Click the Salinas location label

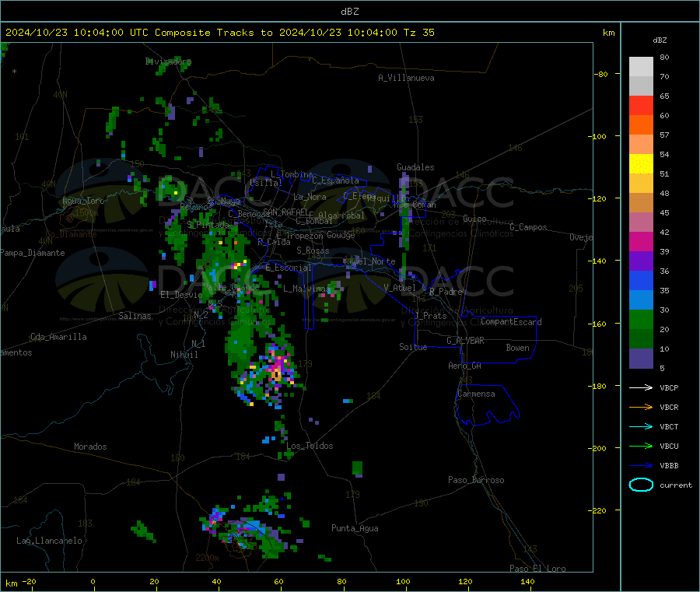click(x=135, y=316)
